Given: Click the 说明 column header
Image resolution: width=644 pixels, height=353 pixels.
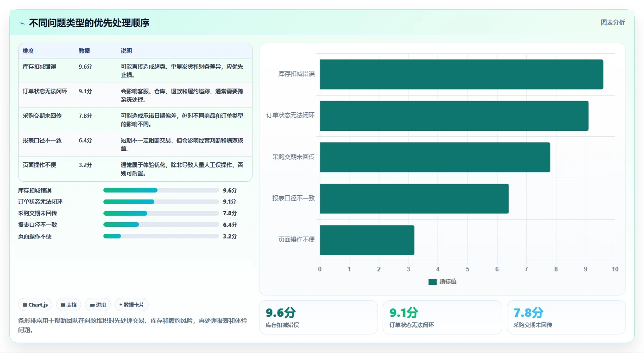Looking at the screenshot, I should coord(126,51).
